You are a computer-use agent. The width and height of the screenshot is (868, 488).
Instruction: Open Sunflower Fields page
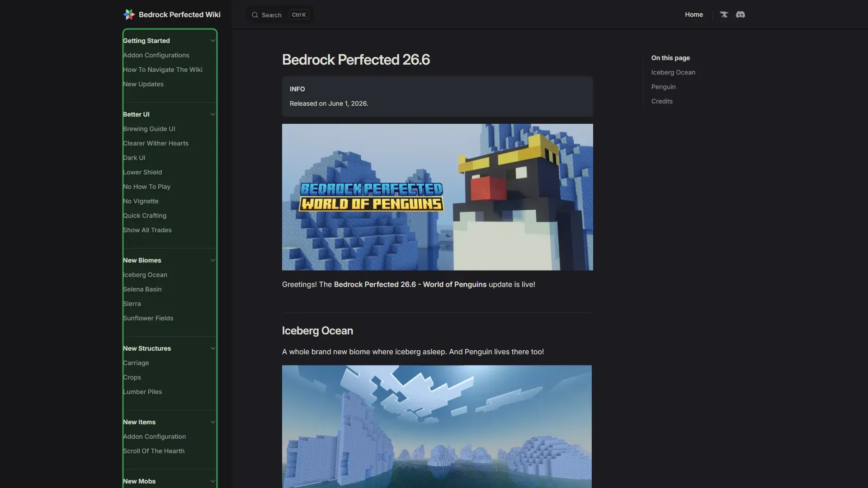pos(148,318)
